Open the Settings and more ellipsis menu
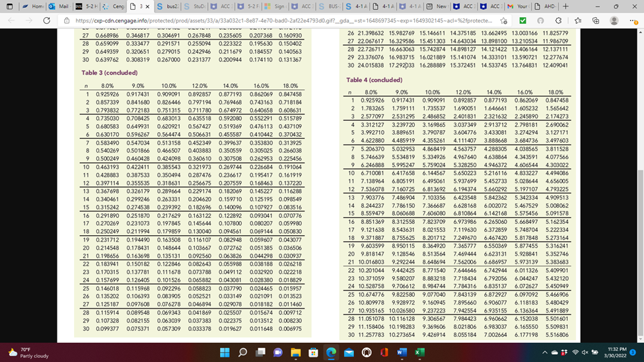This screenshot has width=644, height=362. (x=633, y=20)
